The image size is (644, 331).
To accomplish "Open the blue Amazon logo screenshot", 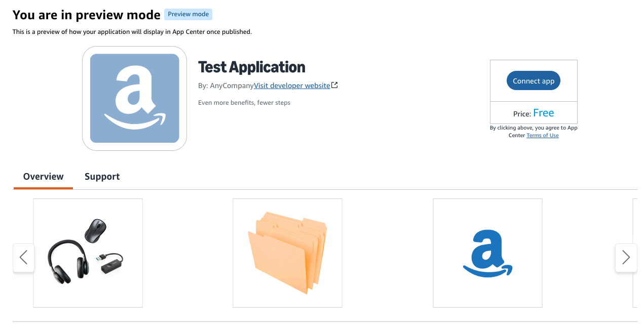I will coord(487,253).
